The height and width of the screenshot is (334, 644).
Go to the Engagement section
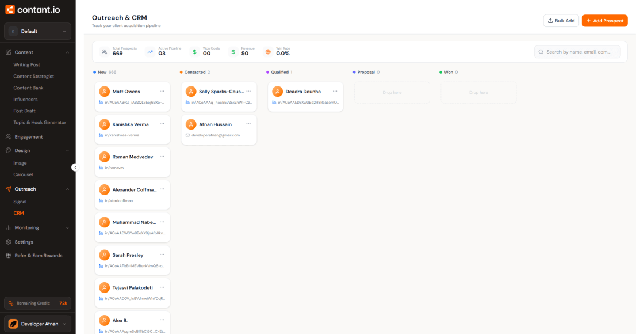point(28,137)
